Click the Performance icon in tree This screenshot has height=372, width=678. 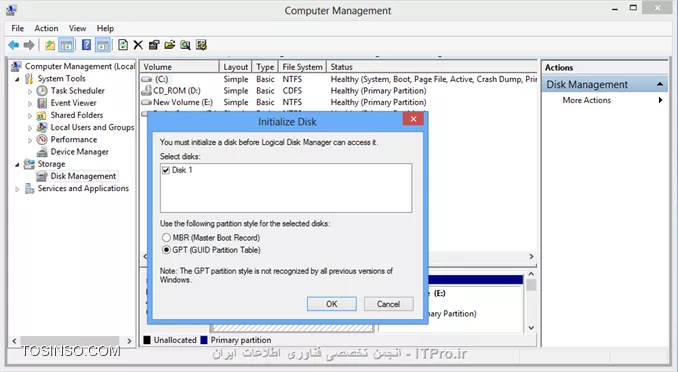coord(42,139)
